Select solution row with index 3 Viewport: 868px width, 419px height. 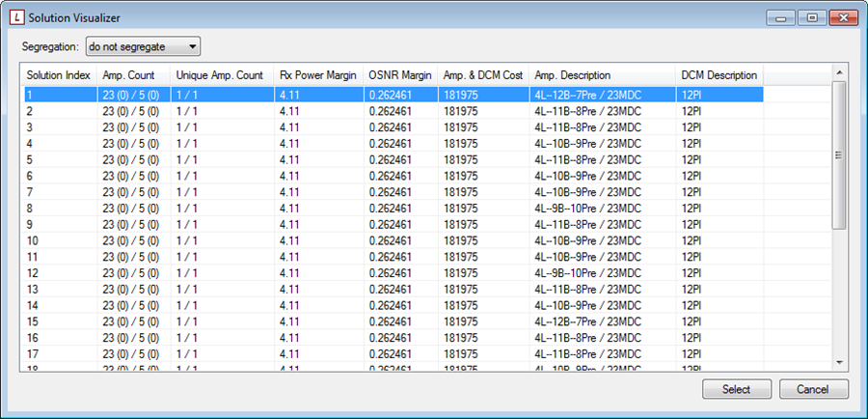click(x=393, y=127)
